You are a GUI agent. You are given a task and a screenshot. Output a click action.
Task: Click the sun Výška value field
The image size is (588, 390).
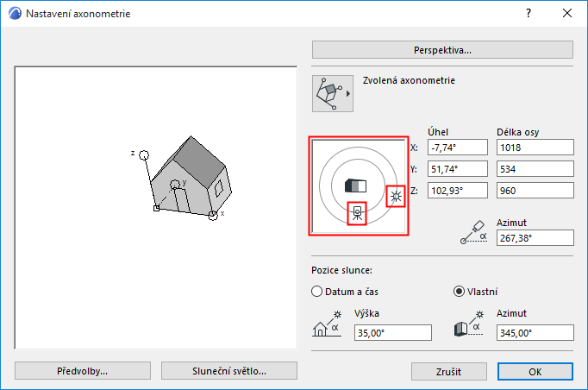pyautogui.click(x=391, y=333)
